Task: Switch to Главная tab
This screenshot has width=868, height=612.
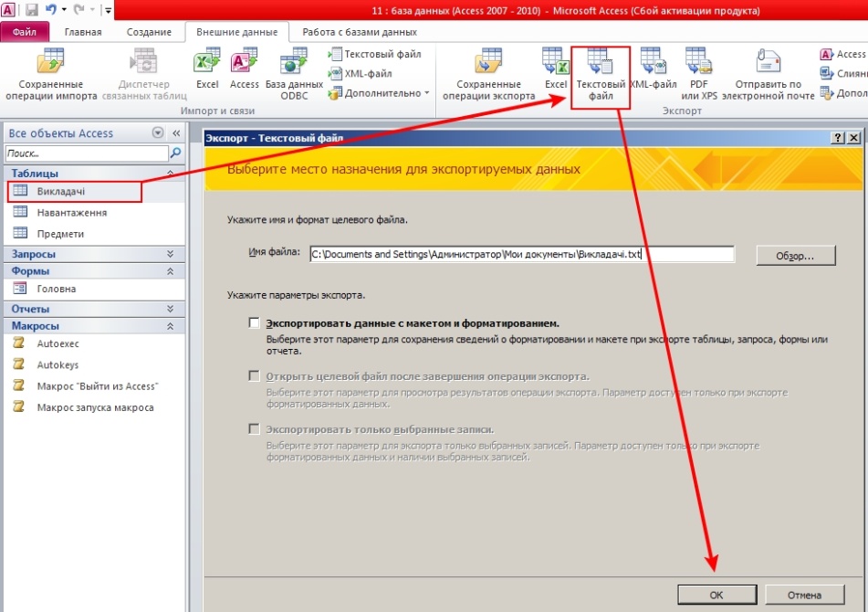Action: pos(83,32)
